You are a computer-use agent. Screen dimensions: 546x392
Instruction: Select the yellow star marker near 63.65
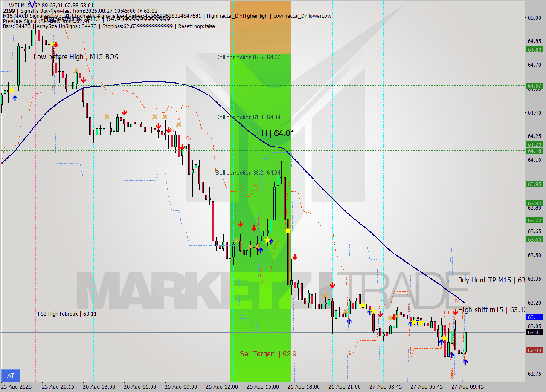click(x=288, y=230)
